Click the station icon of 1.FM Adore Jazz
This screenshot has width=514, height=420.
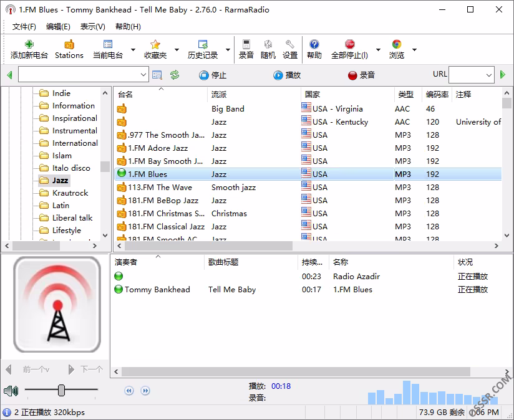tap(122, 148)
